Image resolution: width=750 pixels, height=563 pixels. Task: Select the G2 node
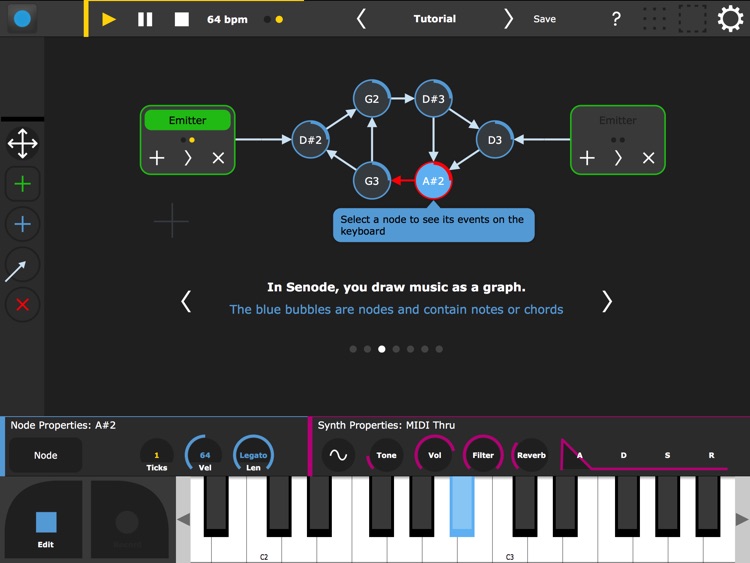pyautogui.click(x=372, y=99)
